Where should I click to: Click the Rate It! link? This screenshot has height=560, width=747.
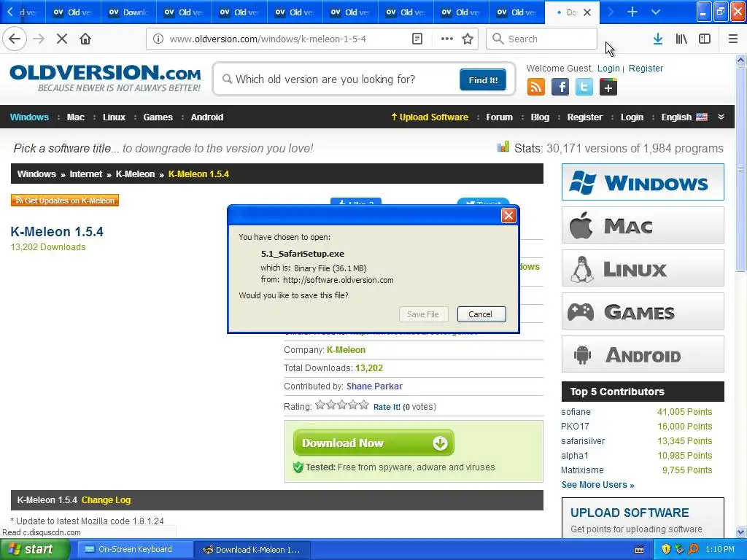387,407
